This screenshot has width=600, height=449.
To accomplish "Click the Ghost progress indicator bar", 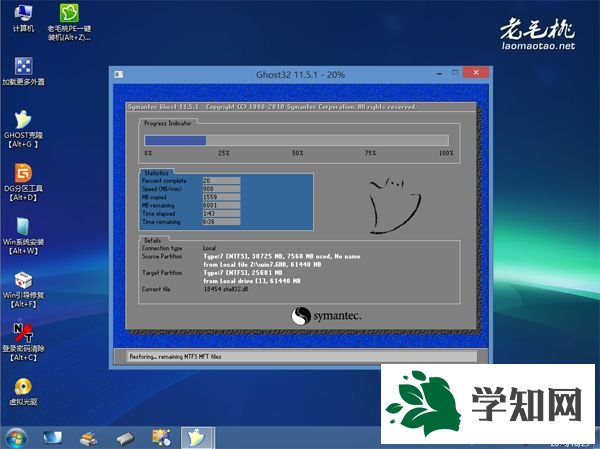I will [x=296, y=140].
